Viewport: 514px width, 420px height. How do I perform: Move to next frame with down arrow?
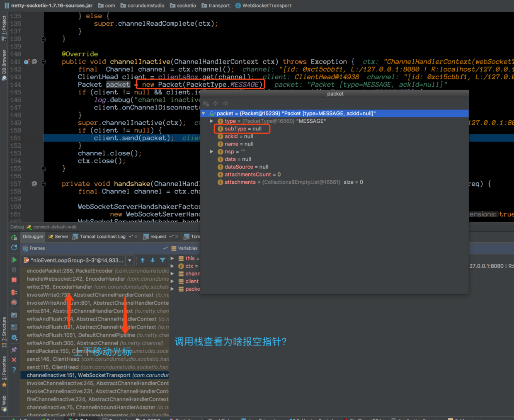[x=153, y=260]
